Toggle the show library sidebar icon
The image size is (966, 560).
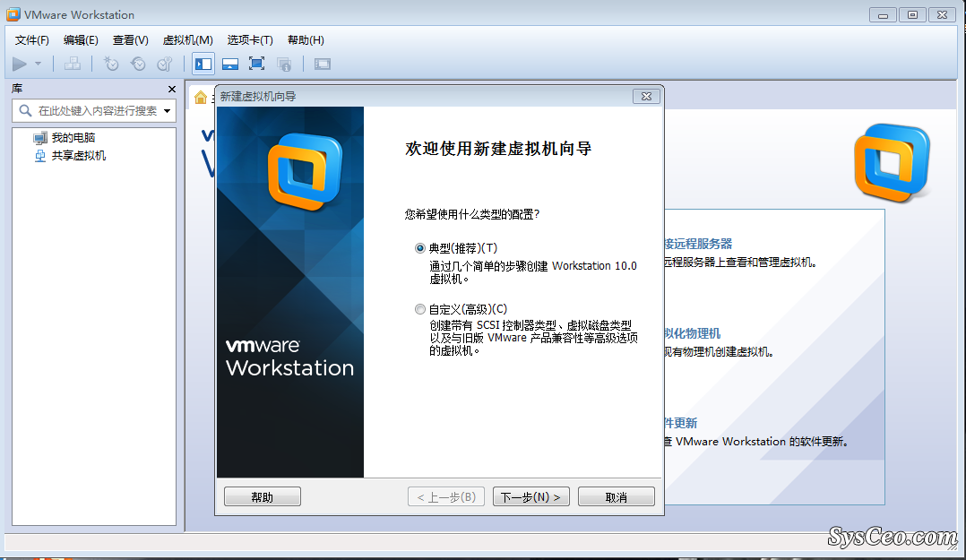[203, 65]
